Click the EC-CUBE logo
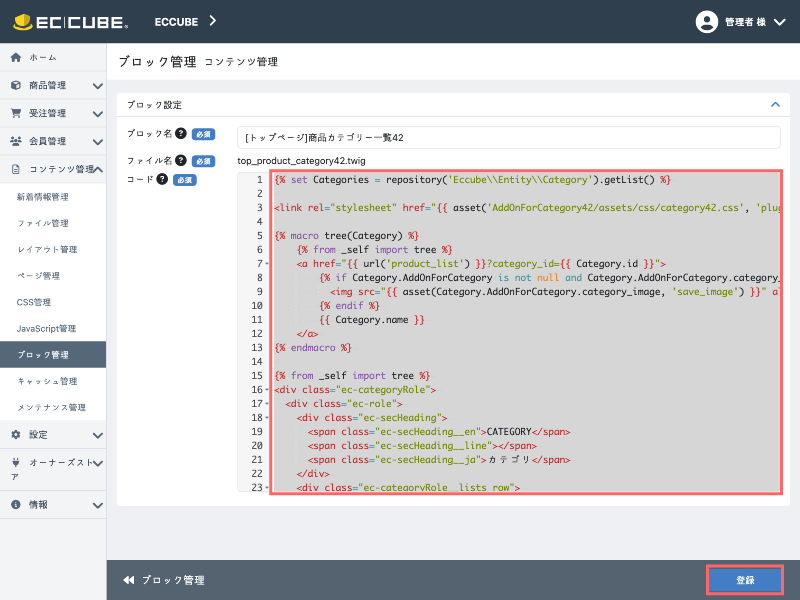800x600 pixels. (x=70, y=22)
